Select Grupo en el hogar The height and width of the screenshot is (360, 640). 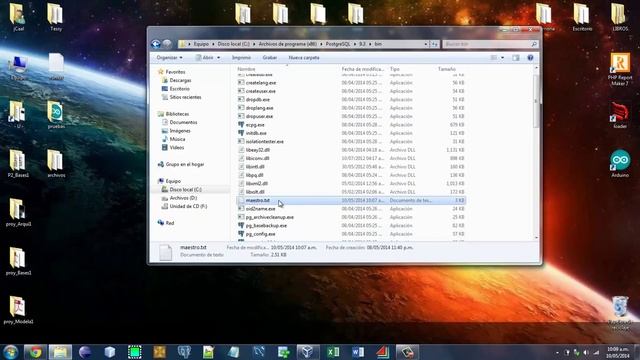tap(184, 164)
